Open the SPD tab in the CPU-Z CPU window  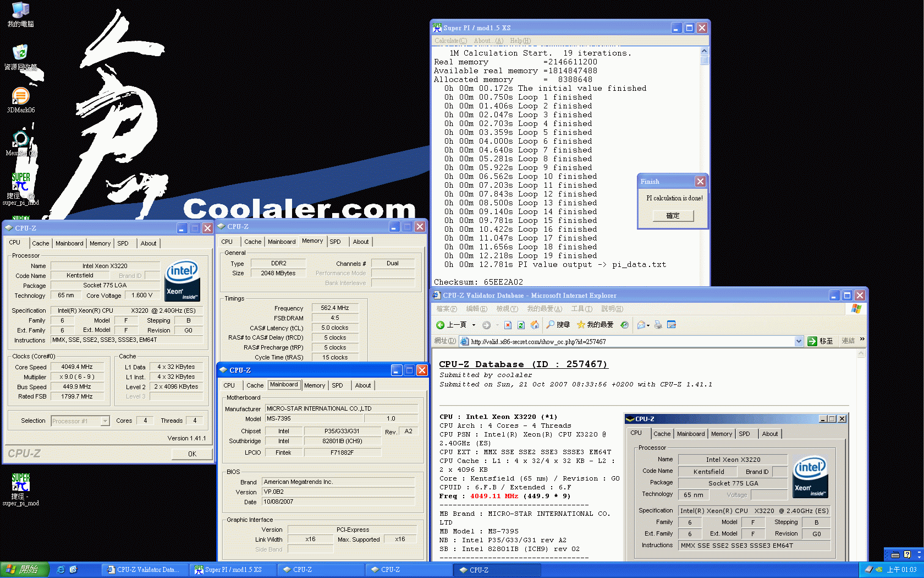(123, 243)
